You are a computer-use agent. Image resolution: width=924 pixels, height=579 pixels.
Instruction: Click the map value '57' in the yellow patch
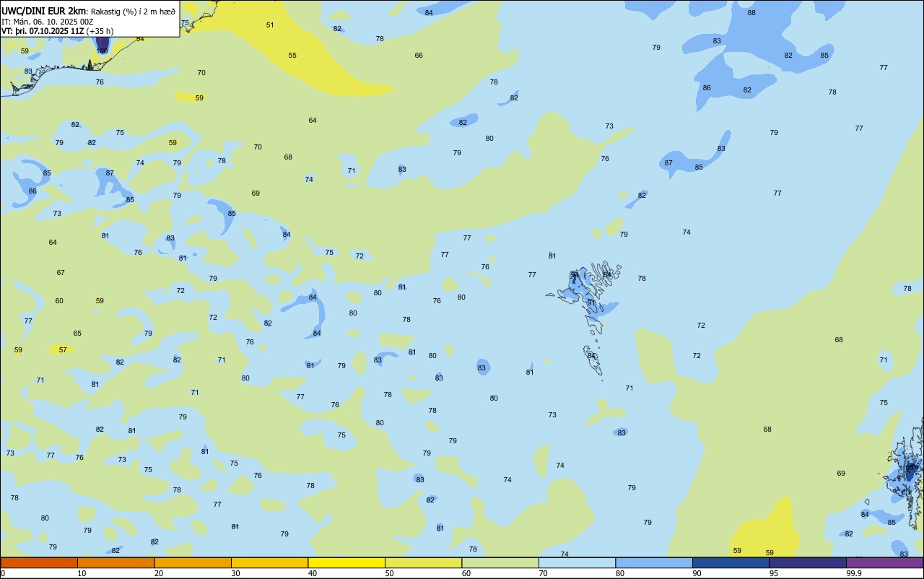coord(63,349)
